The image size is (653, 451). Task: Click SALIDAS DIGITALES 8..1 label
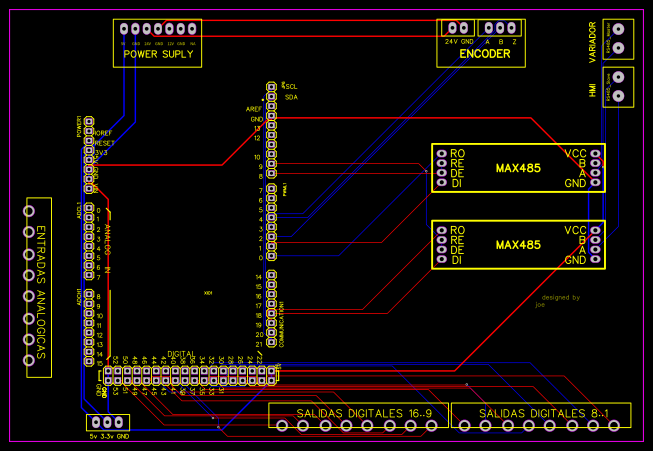pyautogui.click(x=543, y=413)
